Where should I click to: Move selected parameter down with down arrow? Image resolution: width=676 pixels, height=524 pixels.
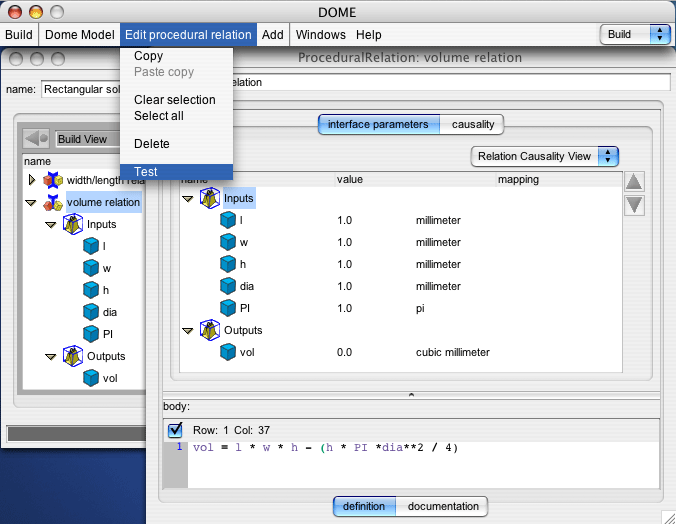click(634, 205)
